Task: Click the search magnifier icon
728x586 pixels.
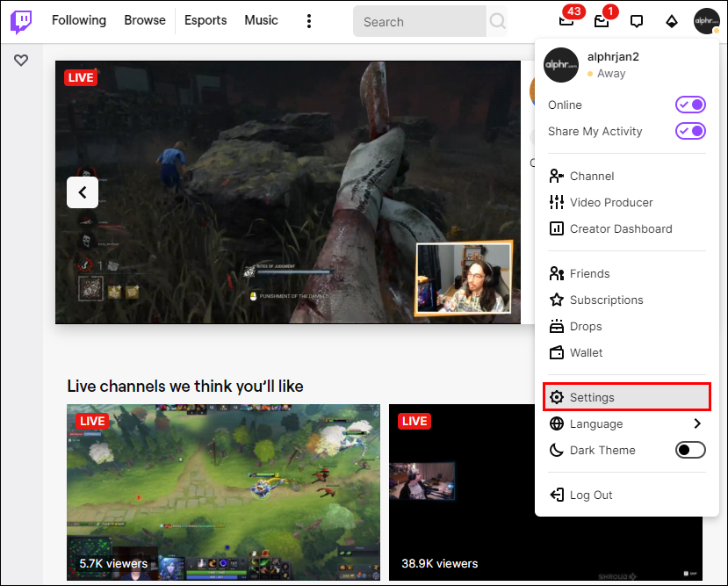Action: 497,21
